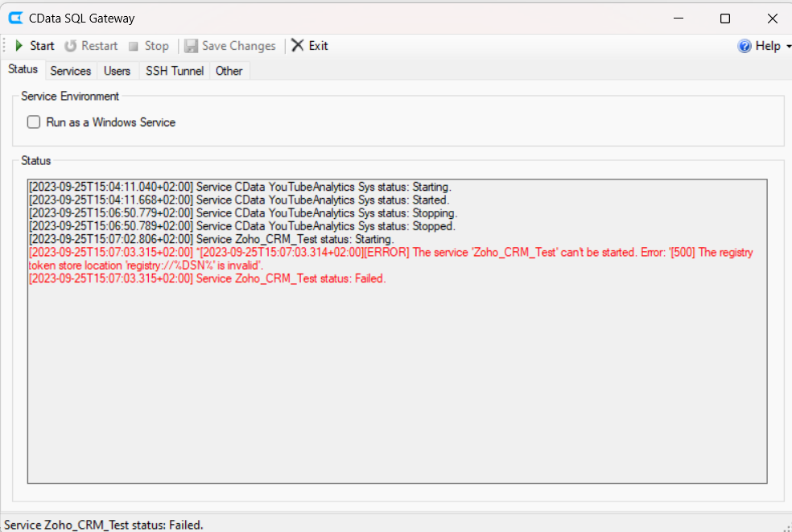Switch to the Services tab
The image size is (792, 532).
71,72
